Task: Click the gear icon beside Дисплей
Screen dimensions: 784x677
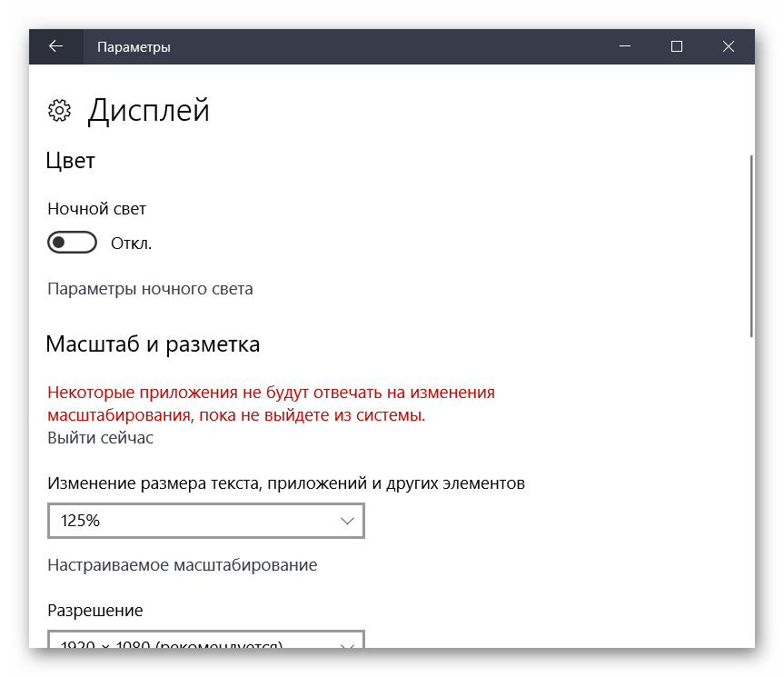Action: point(59,111)
